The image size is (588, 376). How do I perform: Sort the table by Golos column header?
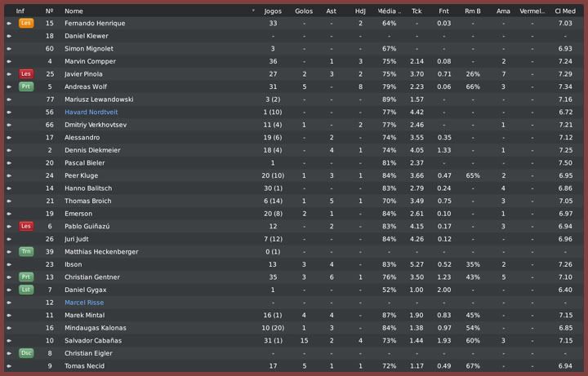pos(304,11)
